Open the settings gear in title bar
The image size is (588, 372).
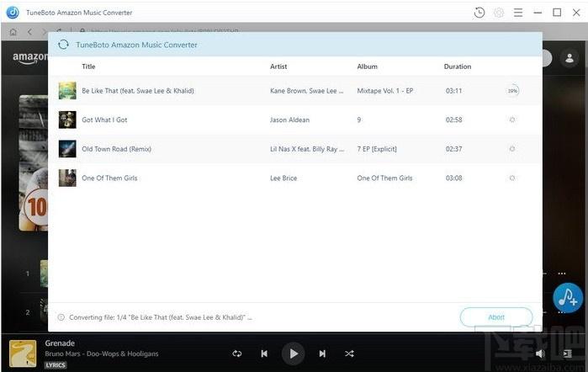(x=498, y=13)
